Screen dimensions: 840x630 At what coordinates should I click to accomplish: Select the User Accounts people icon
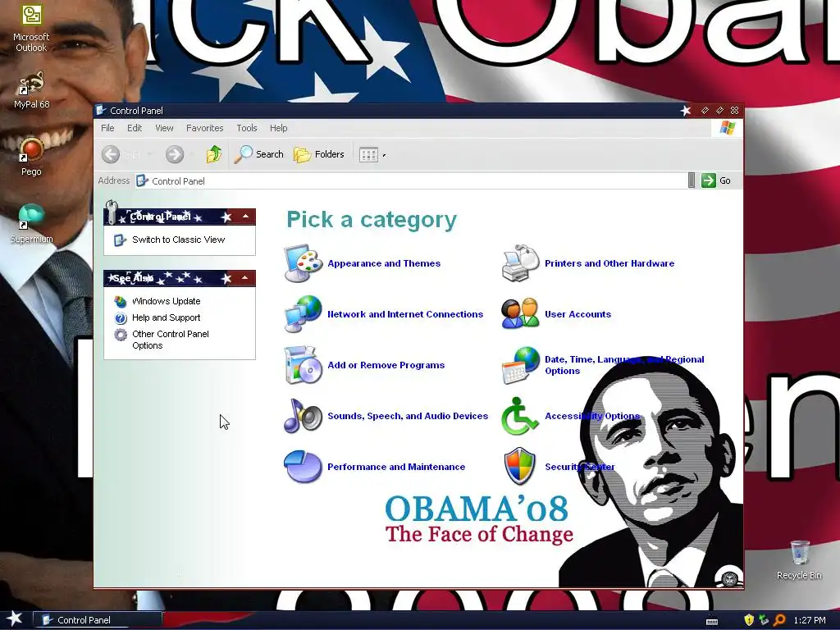pos(520,314)
